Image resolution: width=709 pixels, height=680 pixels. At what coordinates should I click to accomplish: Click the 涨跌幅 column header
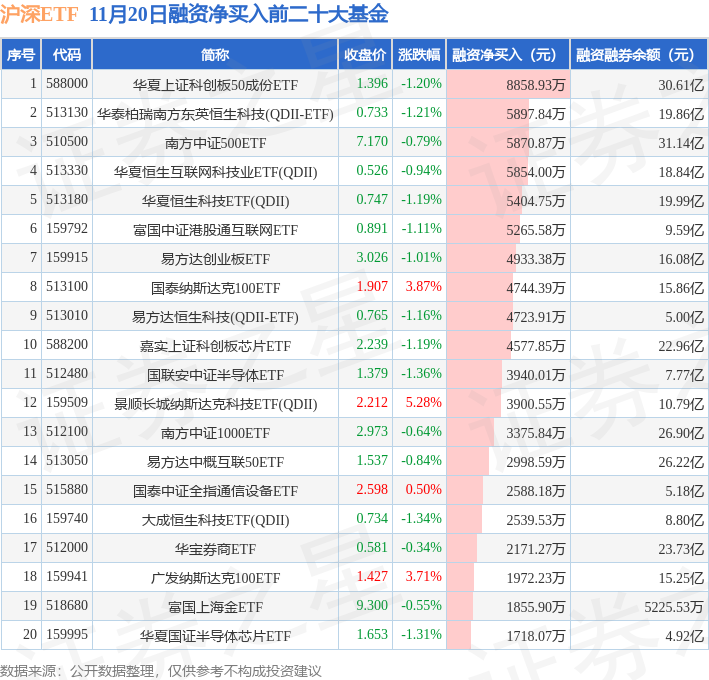pyautogui.click(x=419, y=55)
